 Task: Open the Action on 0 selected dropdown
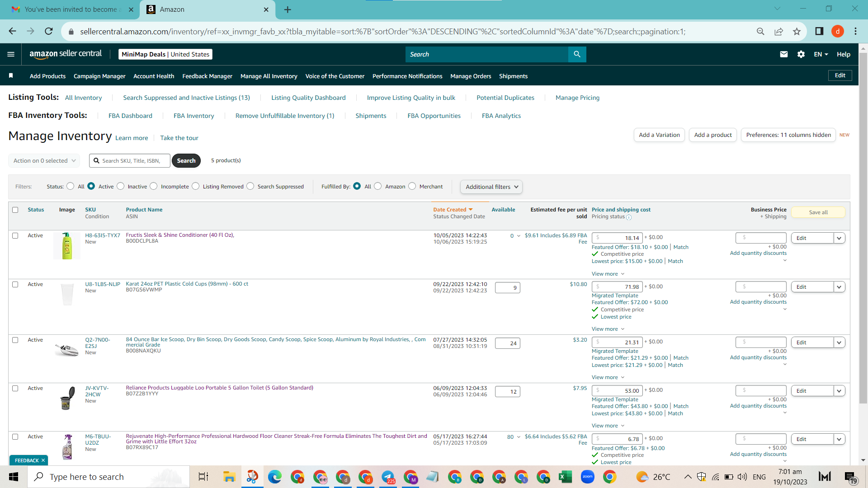(44, 160)
